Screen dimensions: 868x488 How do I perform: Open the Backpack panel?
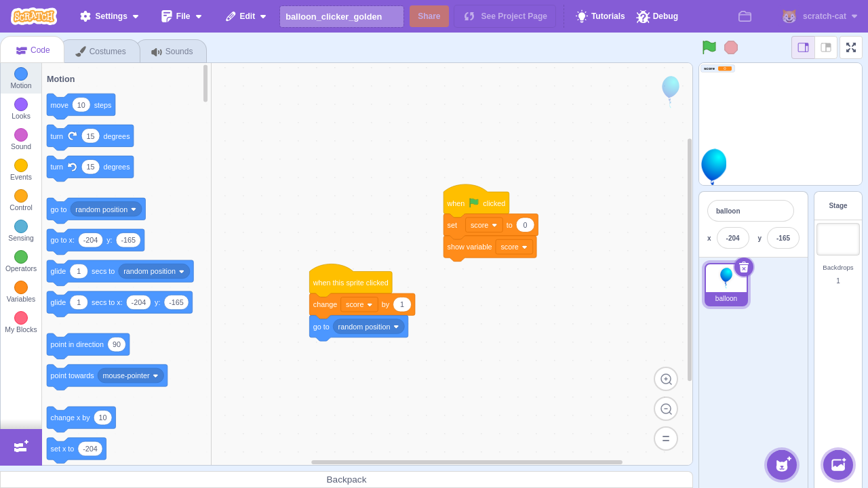click(x=347, y=479)
